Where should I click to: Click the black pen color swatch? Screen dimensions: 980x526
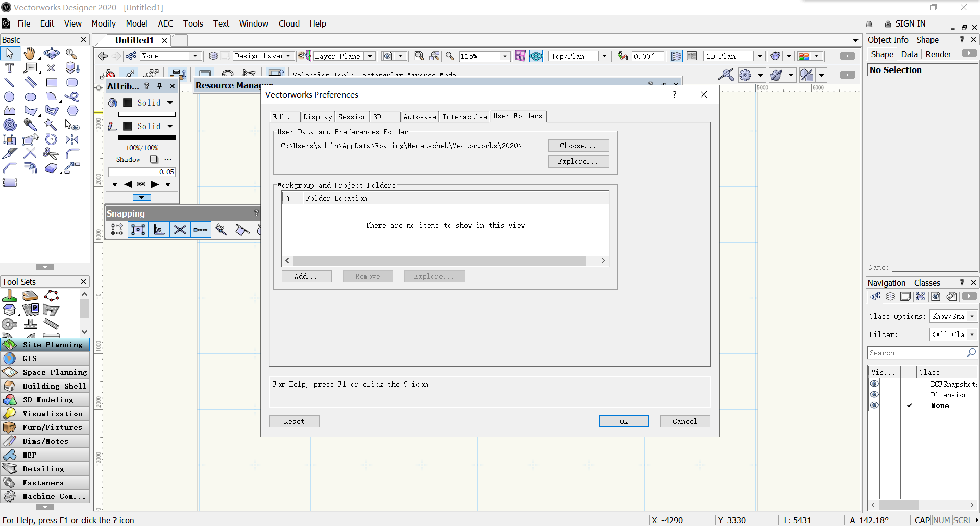point(147,138)
